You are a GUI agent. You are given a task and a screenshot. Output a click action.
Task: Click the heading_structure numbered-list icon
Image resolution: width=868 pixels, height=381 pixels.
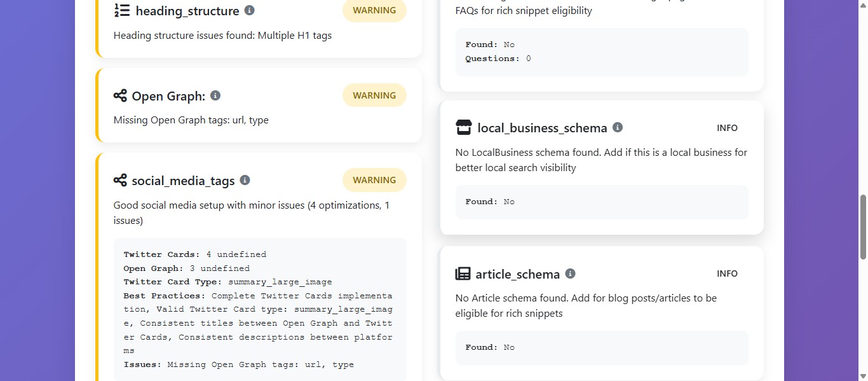[123, 10]
